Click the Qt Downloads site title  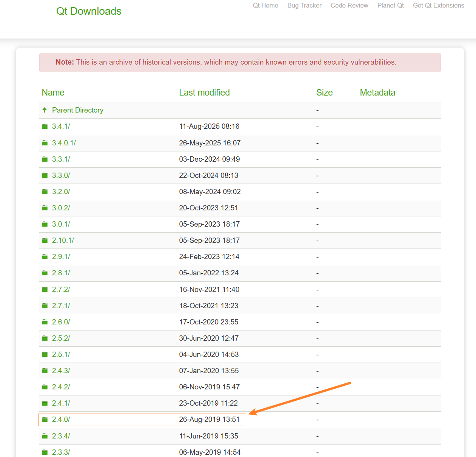(89, 11)
